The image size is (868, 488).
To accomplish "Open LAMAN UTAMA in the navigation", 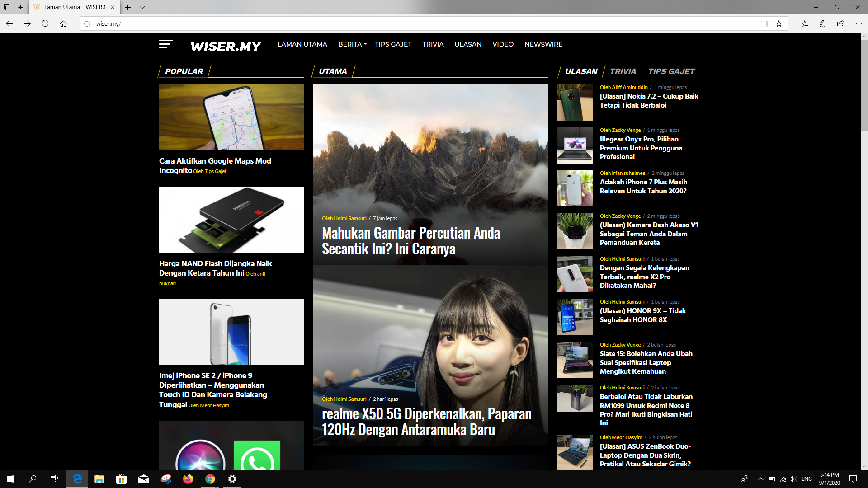I will point(302,44).
